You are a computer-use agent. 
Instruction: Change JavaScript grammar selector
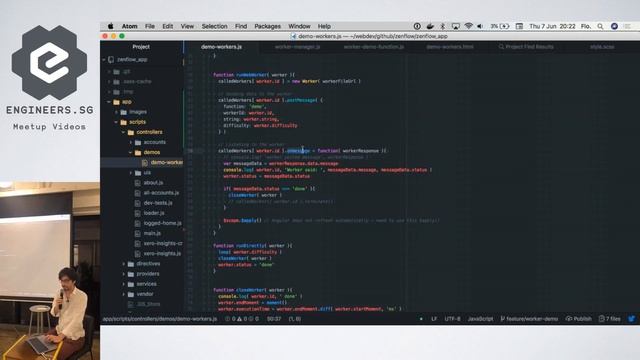(480, 319)
